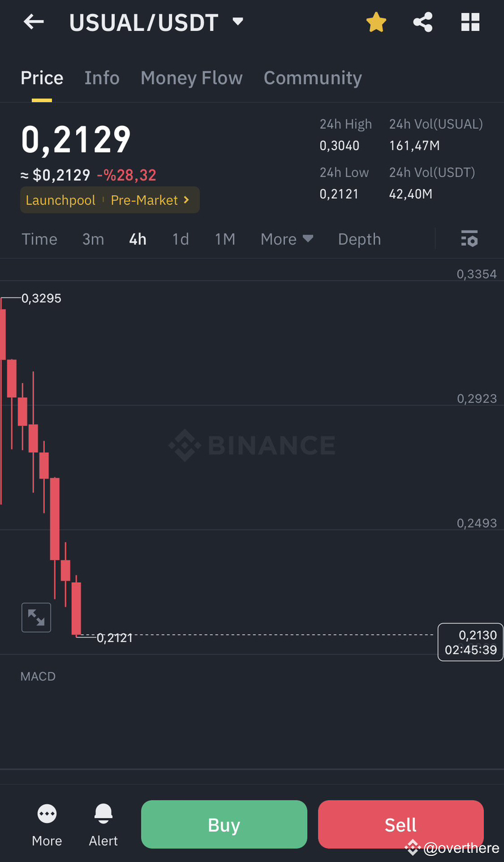Set a price alert using the bell icon

(x=103, y=813)
